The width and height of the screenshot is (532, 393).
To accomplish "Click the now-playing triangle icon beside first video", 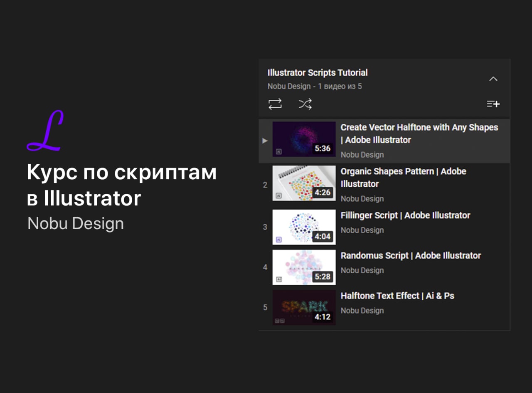I will coord(265,141).
